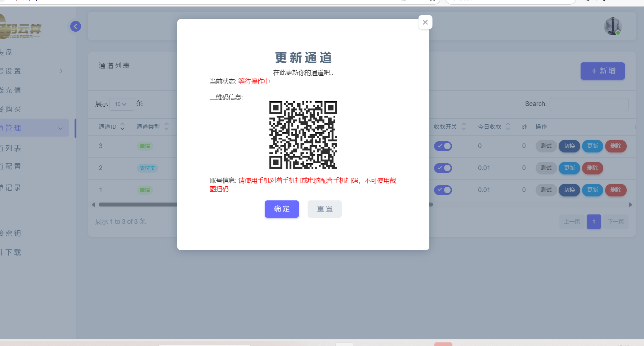This screenshot has width=644, height=346.
Task: Toggle 收款开关 for channel 2
Action: pos(443,168)
